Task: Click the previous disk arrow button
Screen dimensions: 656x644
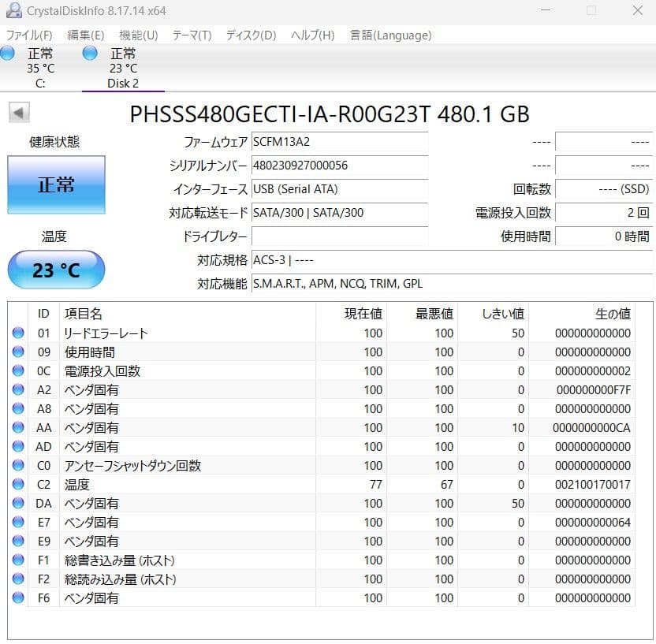Action: click(x=19, y=113)
